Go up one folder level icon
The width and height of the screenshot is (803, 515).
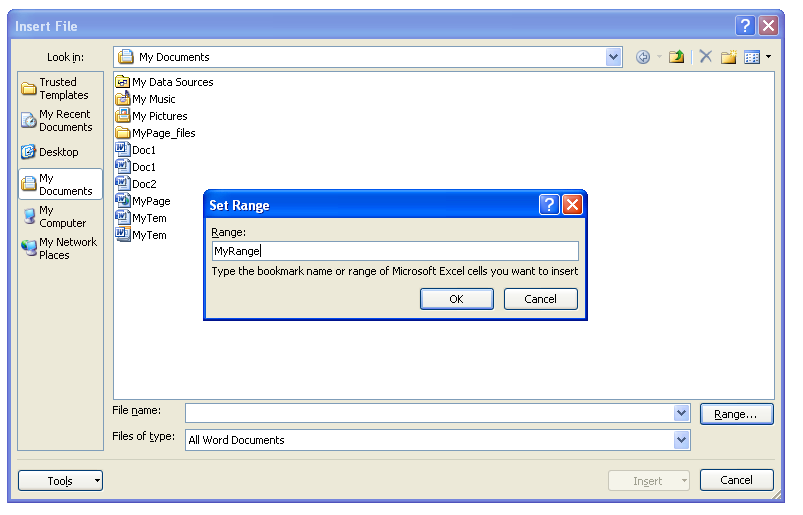tap(676, 57)
